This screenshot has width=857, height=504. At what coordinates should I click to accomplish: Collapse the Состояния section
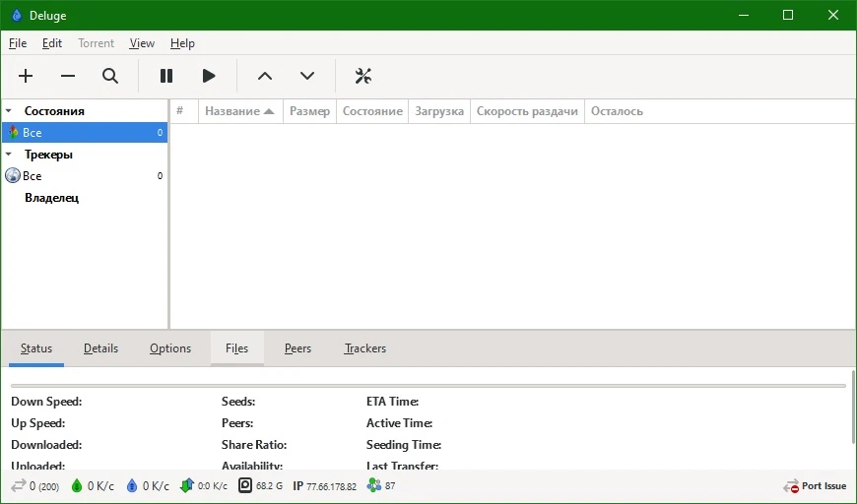coord(9,111)
